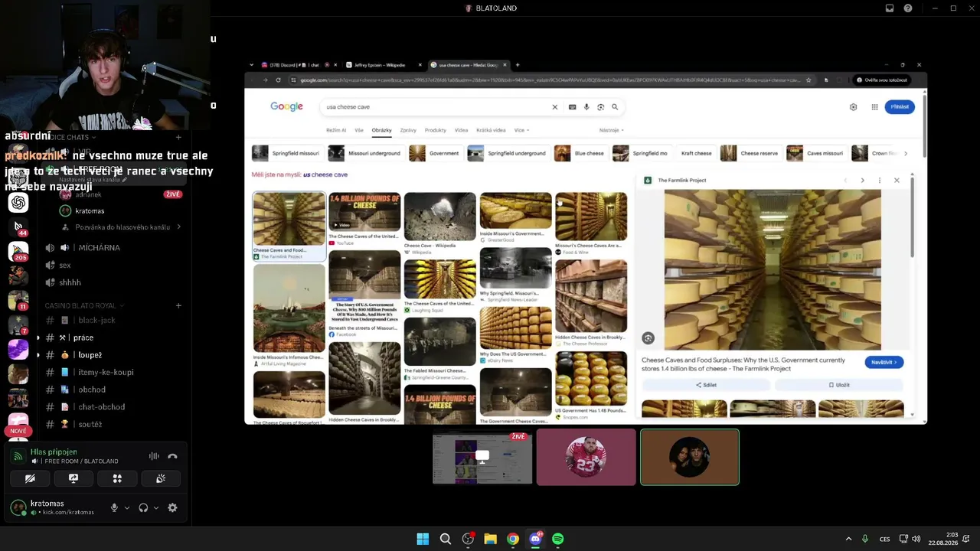This screenshot has height=551, width=980.
Task: Open Discord activities launcher button
Action: [117, 478]
